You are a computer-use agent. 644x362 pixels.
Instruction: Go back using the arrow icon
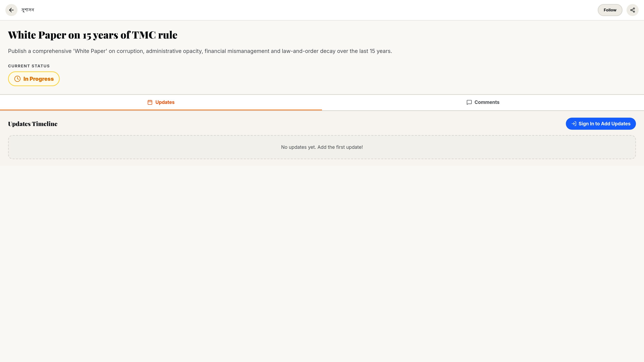(11, 10)
